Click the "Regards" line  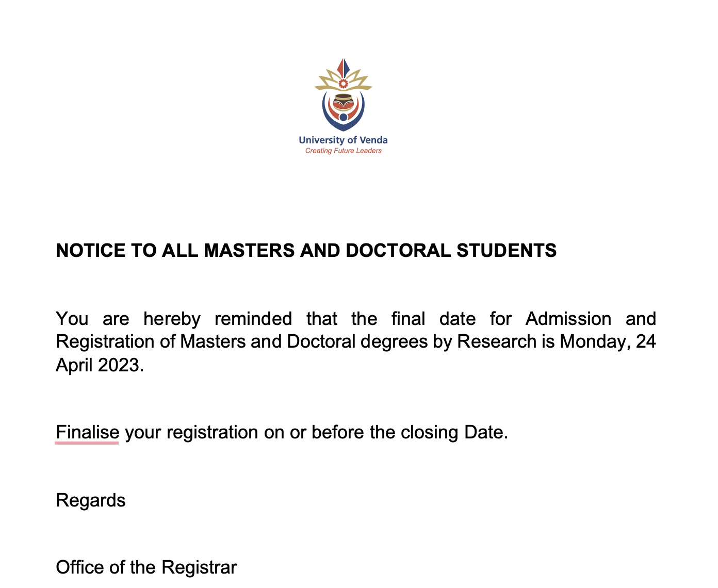click(x=91, y=500)
